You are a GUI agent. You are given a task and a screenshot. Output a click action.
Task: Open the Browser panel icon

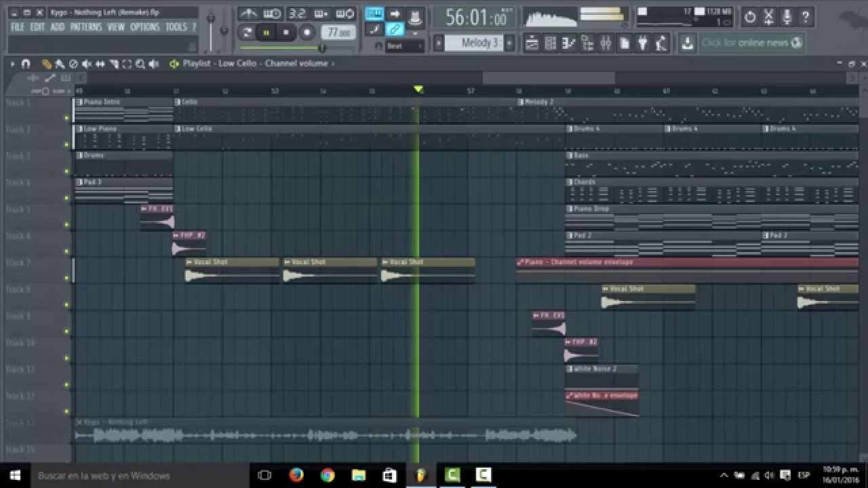coord(587,43)
